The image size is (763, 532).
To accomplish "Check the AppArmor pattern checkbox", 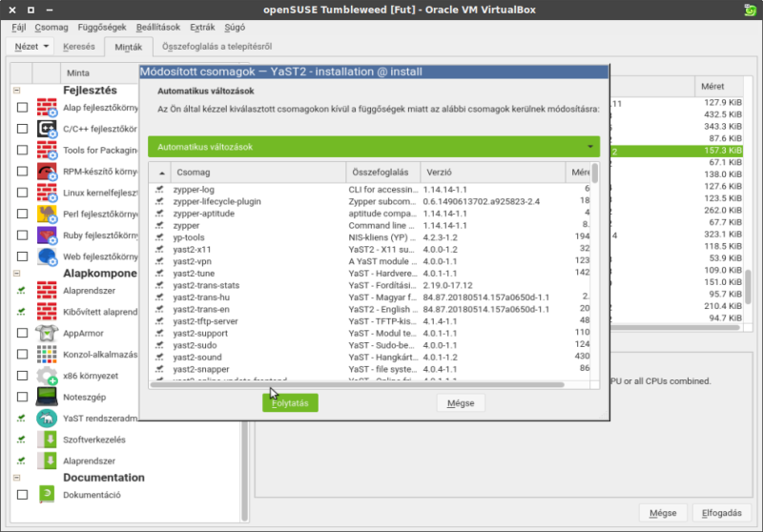I will (22, 333).
